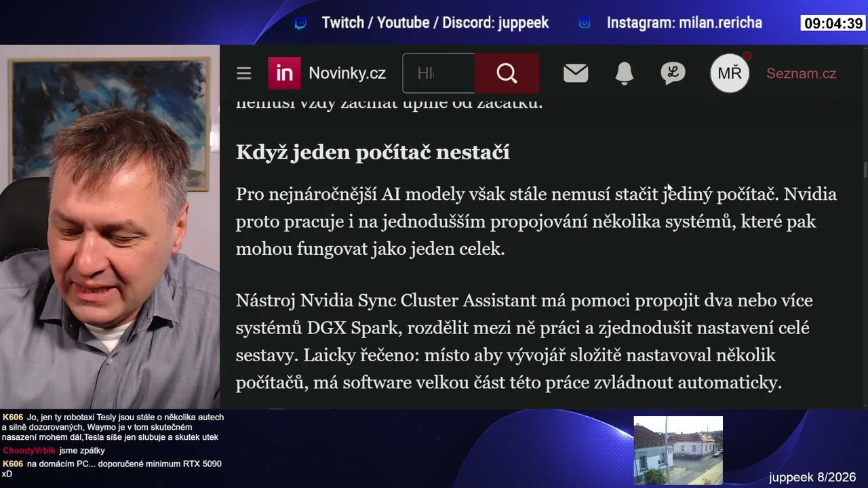This screenshot has width=868, height=488.
Task: Click the paragraph starting 'Nástroj Nvidia Sync Cluster Assistant'
Action: coord(524,342)
